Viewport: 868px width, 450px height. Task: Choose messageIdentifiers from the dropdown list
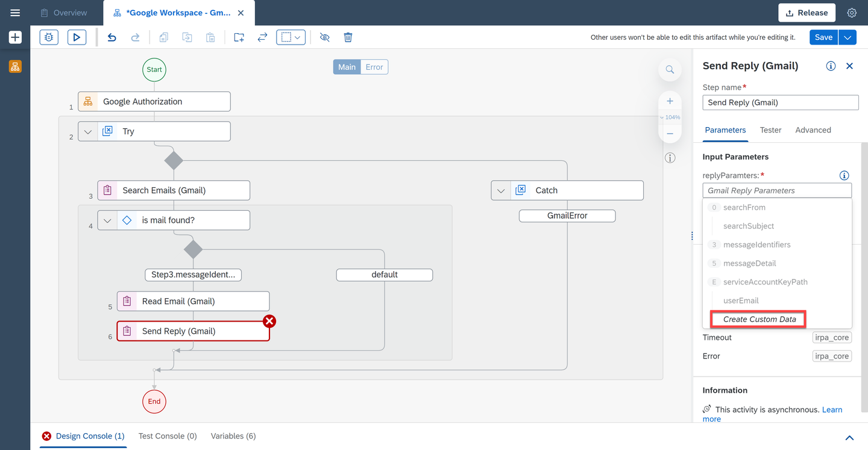(777, 245)
